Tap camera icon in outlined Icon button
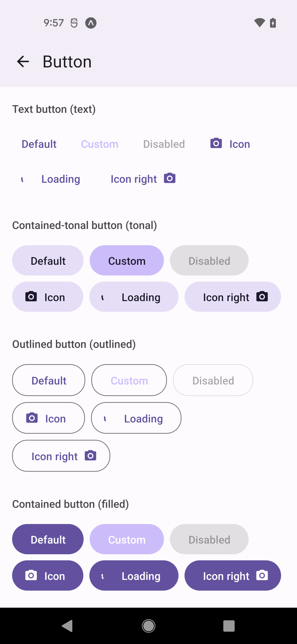The width and height of the screenshot is (297, 644). pos(32,418)
